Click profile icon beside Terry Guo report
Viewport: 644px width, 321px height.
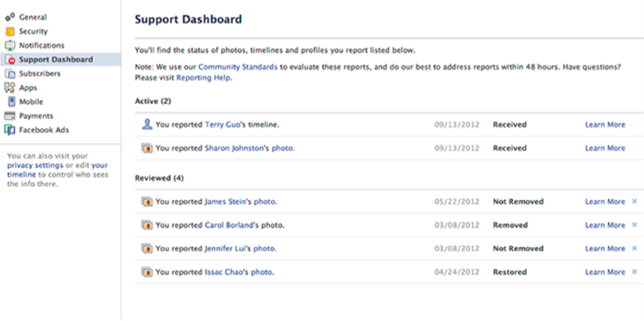click(147, 124)
